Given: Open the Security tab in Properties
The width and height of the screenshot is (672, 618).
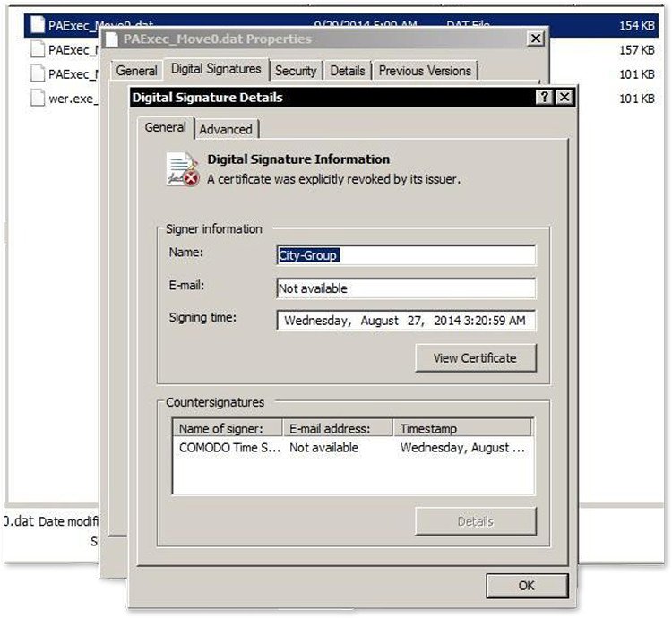Looking at the screenshot, I should tap(296, 71).
